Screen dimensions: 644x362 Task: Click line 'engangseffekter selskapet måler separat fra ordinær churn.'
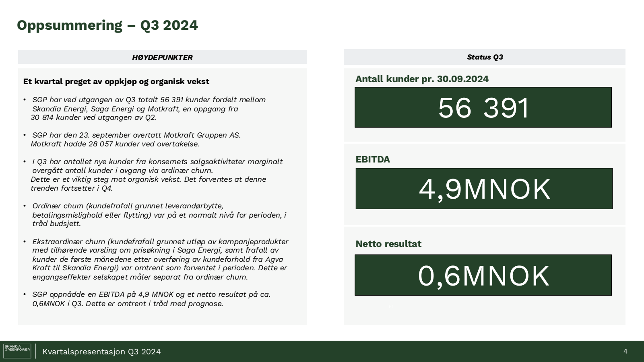(140, 277)
